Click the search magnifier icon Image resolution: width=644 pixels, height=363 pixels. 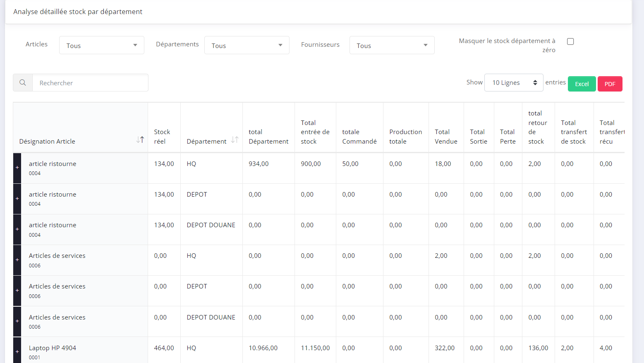(x=23, y=83)
